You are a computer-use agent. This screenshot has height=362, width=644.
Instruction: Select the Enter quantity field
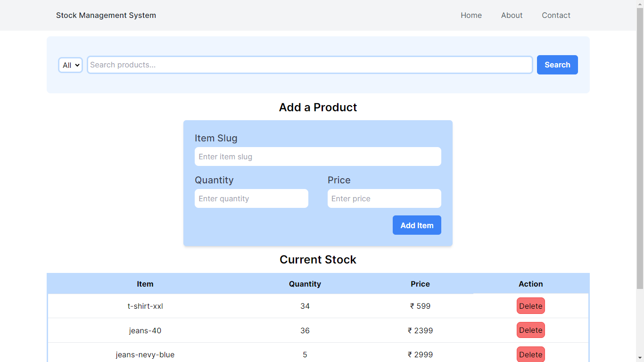coord(251,198)
